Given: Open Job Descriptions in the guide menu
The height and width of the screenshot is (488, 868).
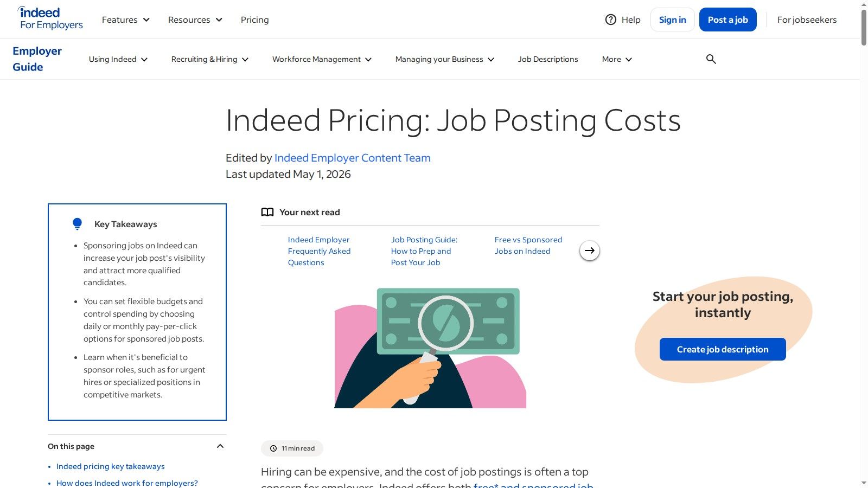Looking at the screenshot, I should 548,59.
